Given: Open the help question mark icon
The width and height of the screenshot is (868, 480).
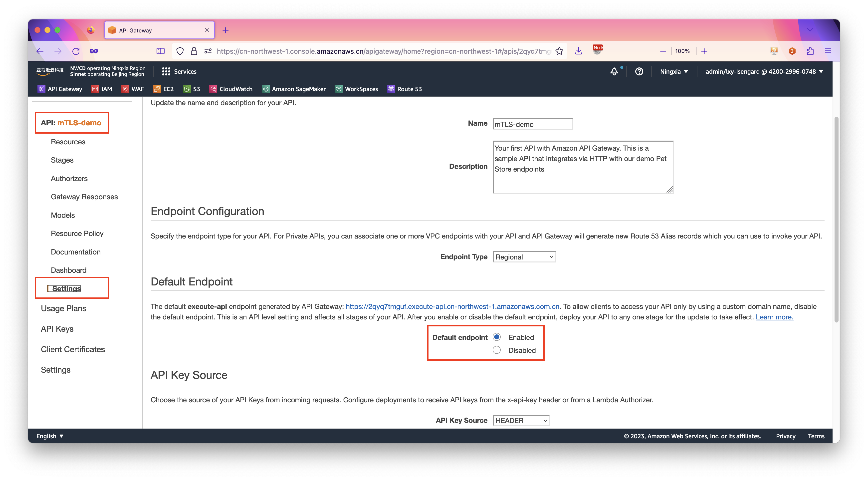Looking at the screenshot, I should point(639,71).
